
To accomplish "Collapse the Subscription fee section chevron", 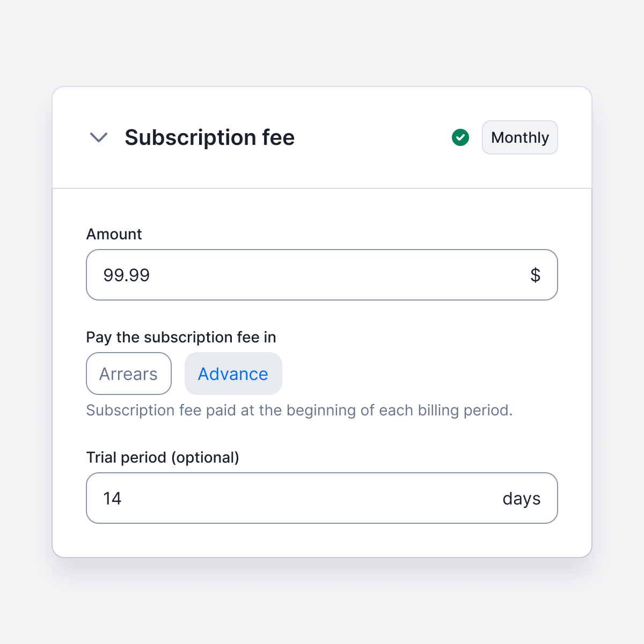I will click(99, 137).
